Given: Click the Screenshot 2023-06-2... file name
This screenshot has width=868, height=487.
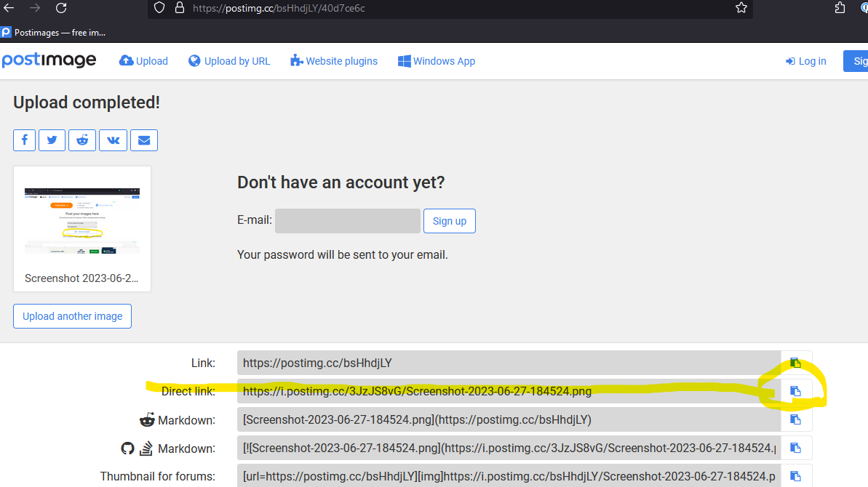Looking at the screenshot, I should point(81,278).
